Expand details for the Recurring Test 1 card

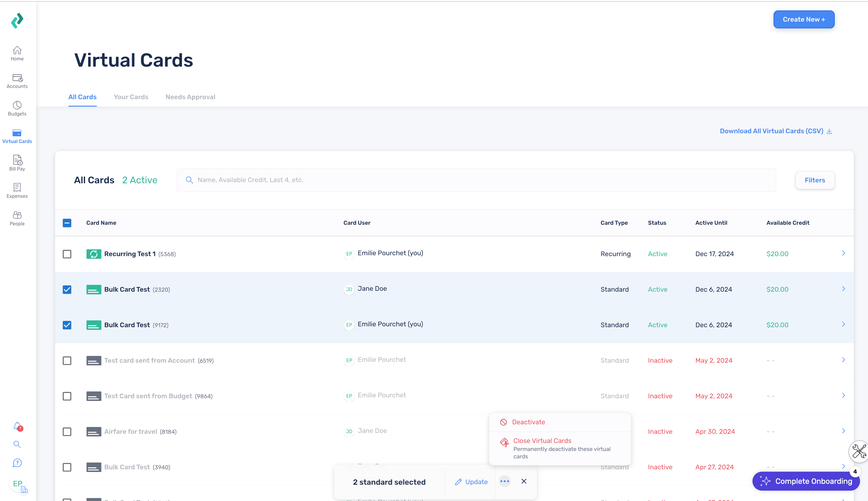pos(843,253)
